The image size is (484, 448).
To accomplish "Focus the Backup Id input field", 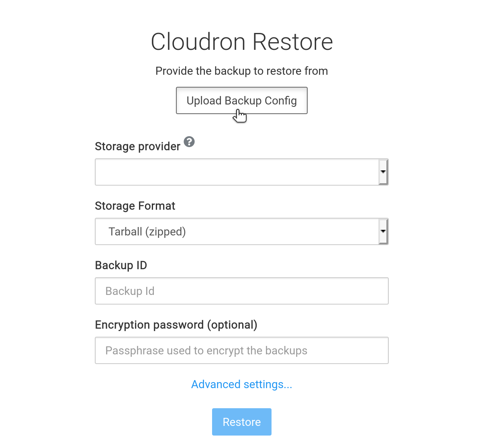I will (241, 291).
